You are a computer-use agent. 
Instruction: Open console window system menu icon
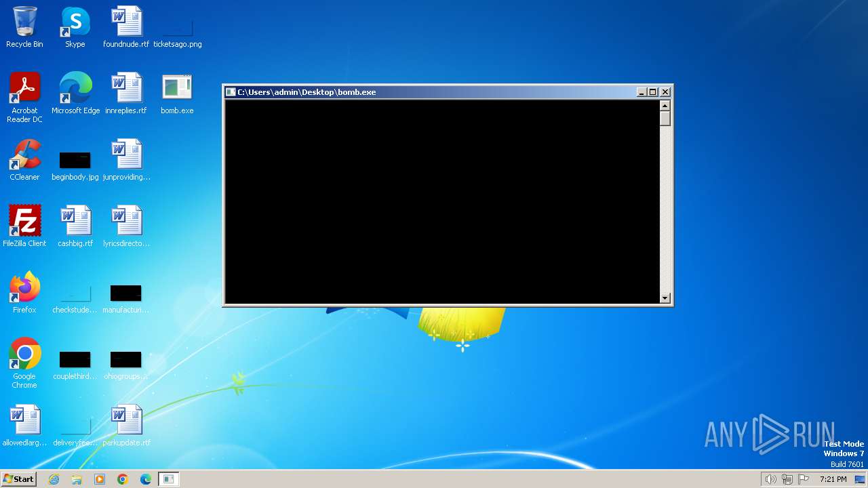(x=231, y=92)
